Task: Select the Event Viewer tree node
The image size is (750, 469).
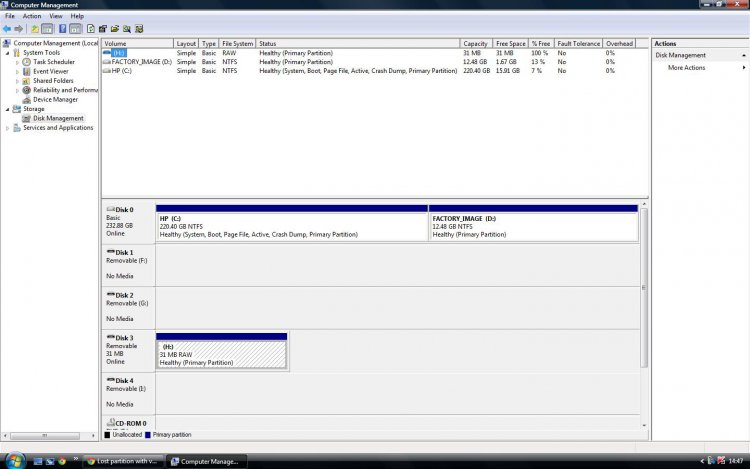Action: (x=50, y=71)
